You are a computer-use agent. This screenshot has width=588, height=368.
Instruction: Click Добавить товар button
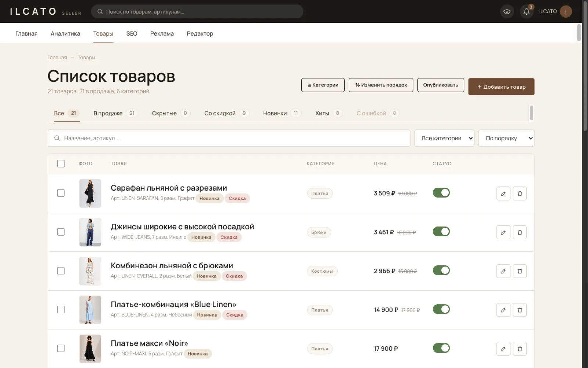pyautogui.click(x=501, y=87)
